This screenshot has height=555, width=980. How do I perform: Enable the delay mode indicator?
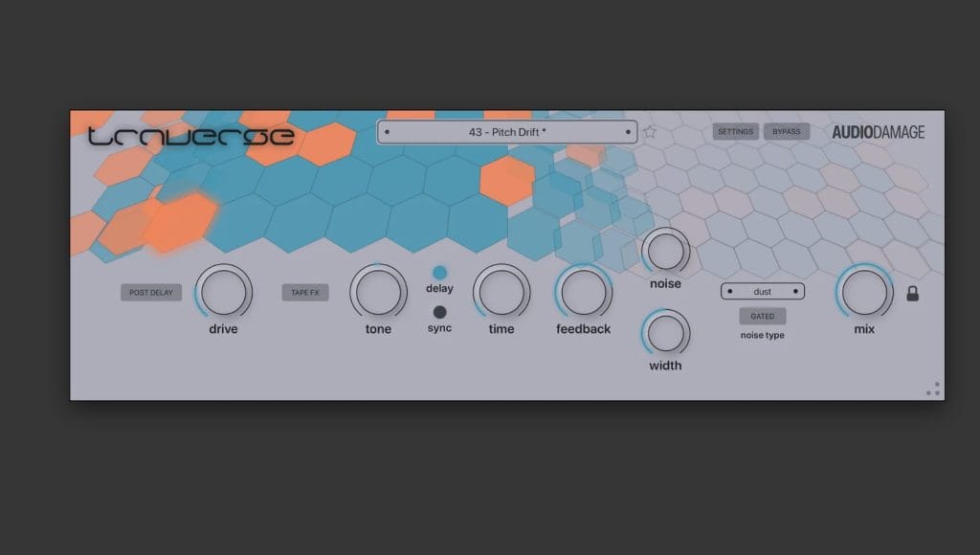pos(440,273)
